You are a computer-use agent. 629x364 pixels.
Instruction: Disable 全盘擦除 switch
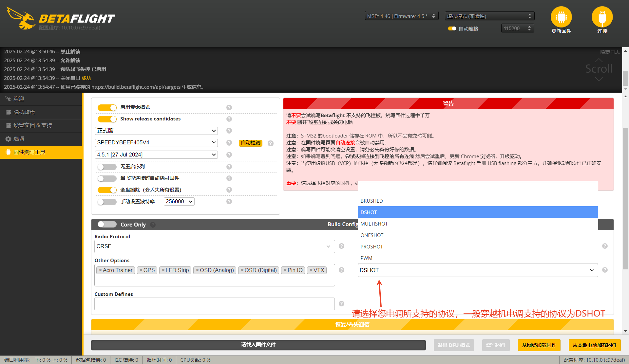[x=107, y=190]
